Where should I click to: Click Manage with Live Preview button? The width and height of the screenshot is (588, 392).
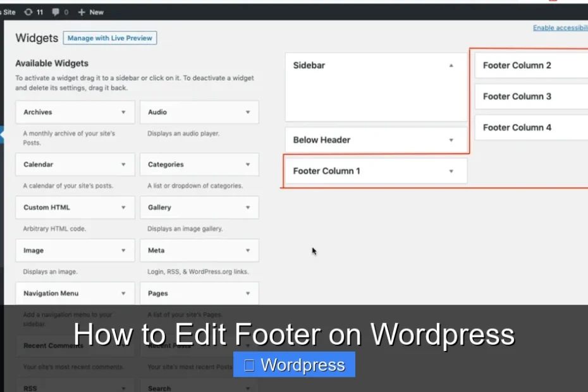[110, 38]
